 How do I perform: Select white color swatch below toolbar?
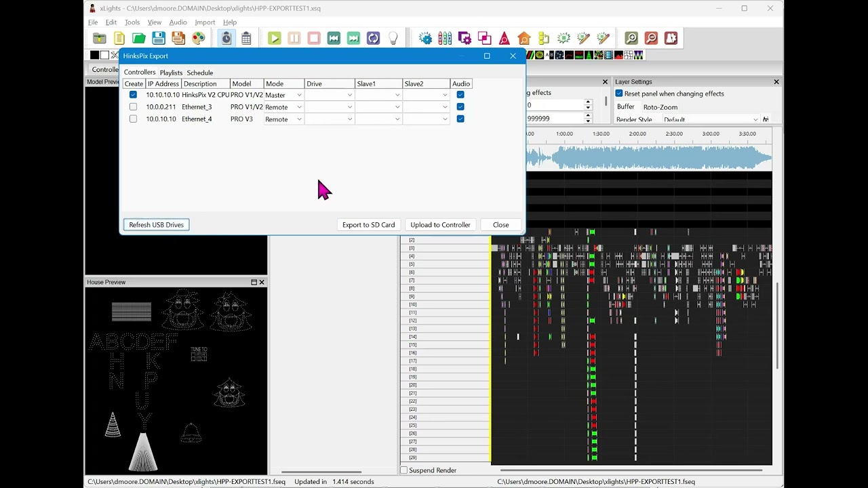(104, 55)
